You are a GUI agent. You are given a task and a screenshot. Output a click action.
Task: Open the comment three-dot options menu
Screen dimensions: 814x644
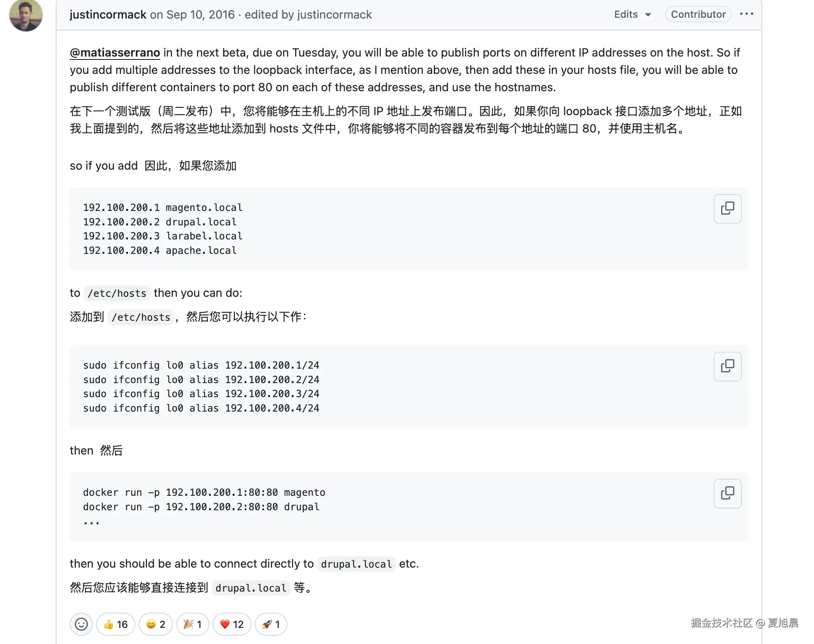click(746, 14)
